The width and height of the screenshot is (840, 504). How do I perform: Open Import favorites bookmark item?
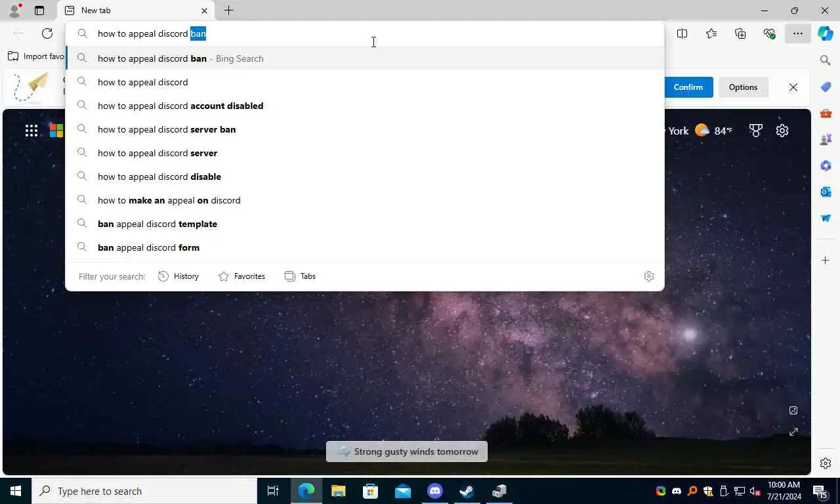click(x=36, y=56)
